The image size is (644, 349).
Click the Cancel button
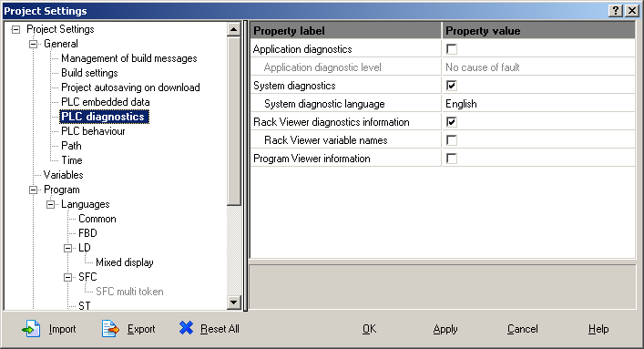point(523,329)
